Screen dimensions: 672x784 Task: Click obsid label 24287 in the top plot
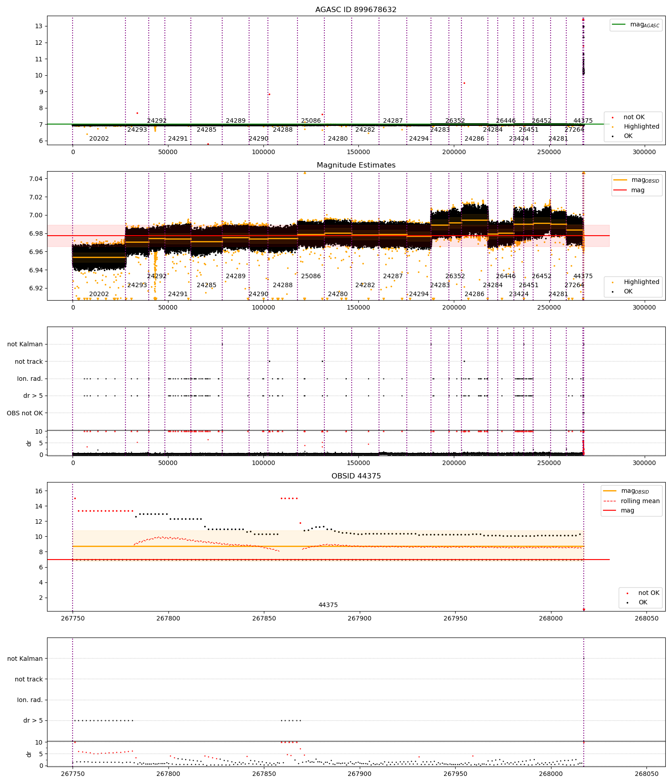coord(393,121)
